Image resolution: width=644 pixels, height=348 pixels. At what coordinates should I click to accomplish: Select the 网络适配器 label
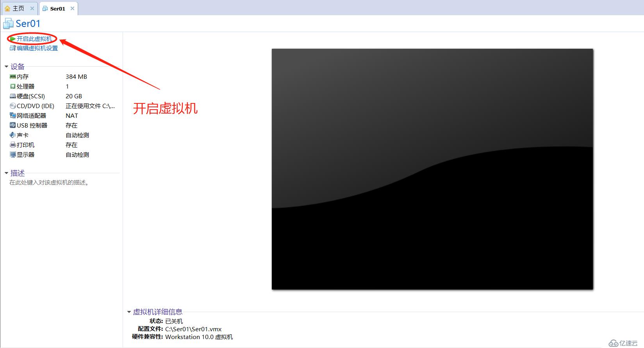[32, 116]
